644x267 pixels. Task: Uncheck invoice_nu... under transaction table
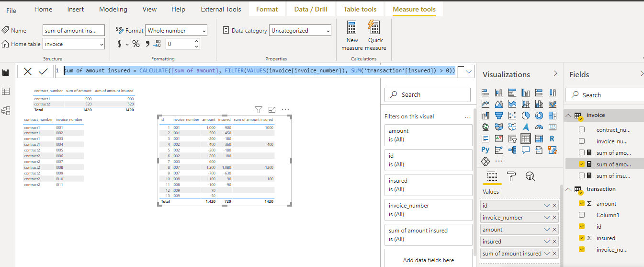[x=582, y=249]
